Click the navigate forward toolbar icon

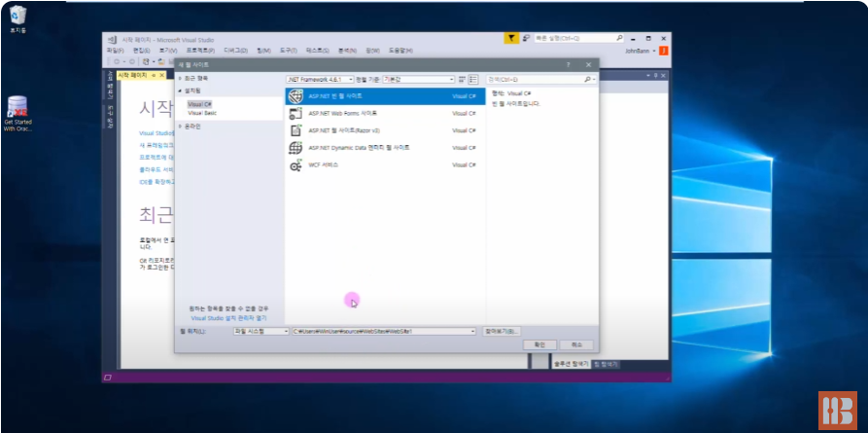click(132, 61)
